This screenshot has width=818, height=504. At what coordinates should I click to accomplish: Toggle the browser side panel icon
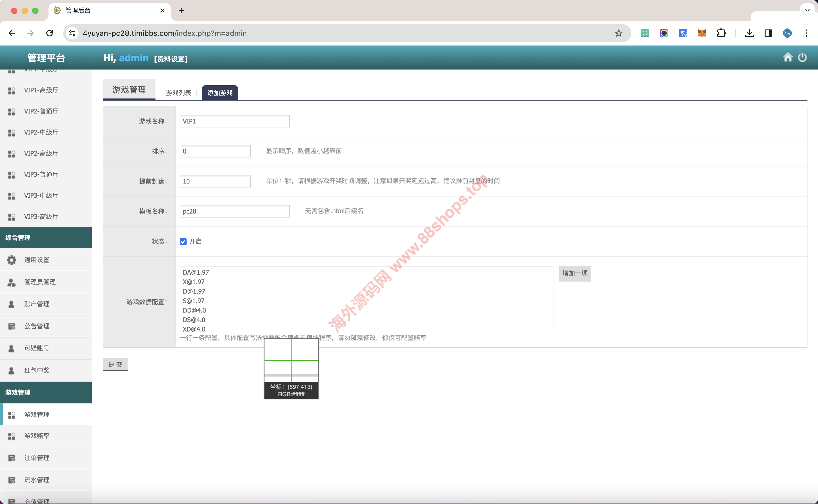768,33
